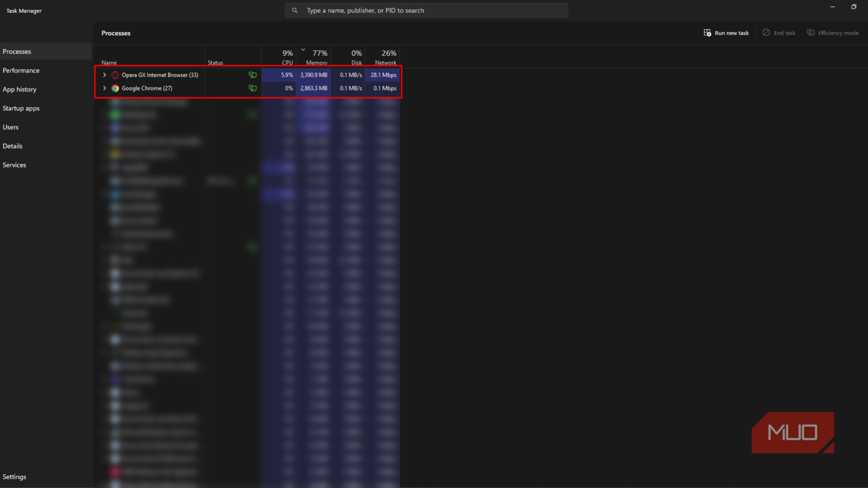
Task: Click the search magnifier icon
Action: [x=295, y=10]
